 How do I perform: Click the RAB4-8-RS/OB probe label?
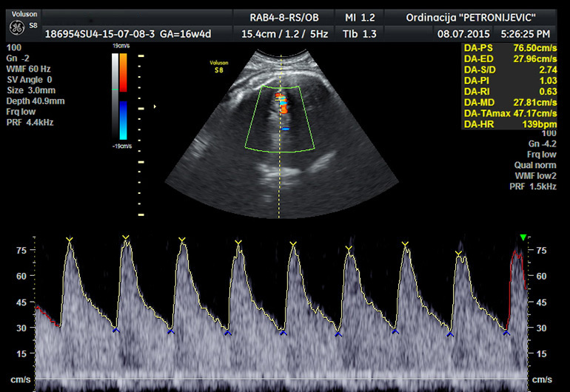tap(285, 16)
